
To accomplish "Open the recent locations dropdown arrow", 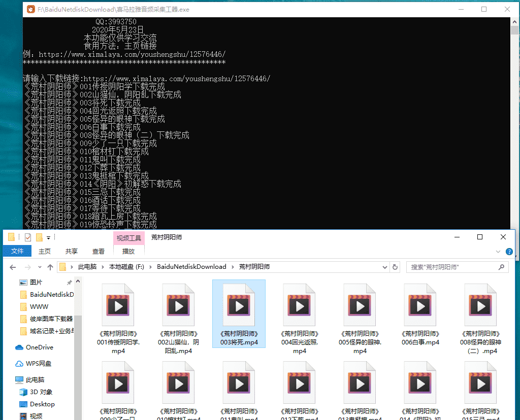I will click(40, 267).
